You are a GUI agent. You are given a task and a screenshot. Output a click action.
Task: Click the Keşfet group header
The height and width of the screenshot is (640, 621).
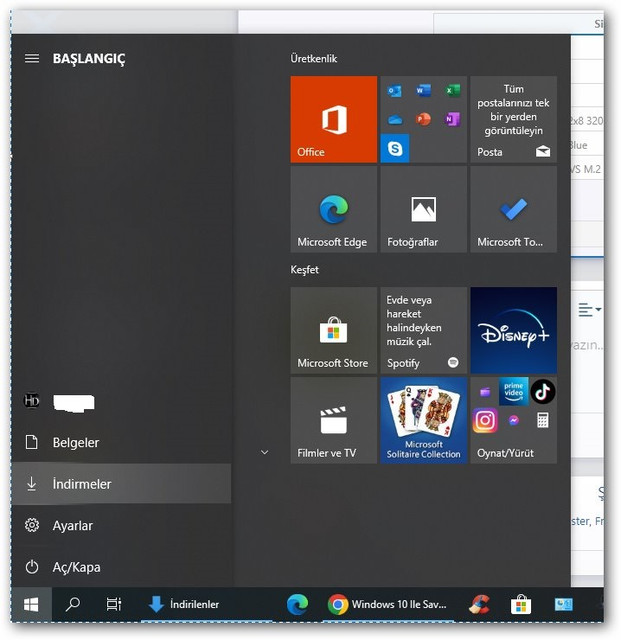click(x=305, y=270)
